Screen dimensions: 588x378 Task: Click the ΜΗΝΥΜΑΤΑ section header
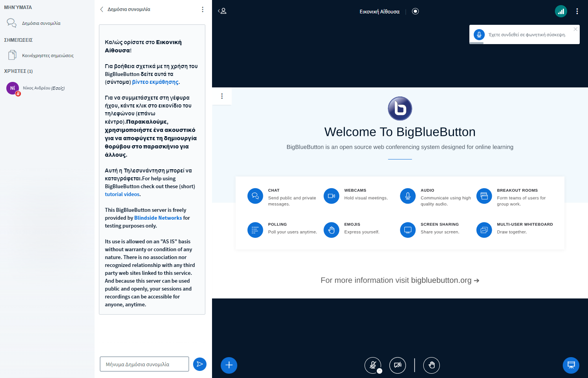point(18,7)
